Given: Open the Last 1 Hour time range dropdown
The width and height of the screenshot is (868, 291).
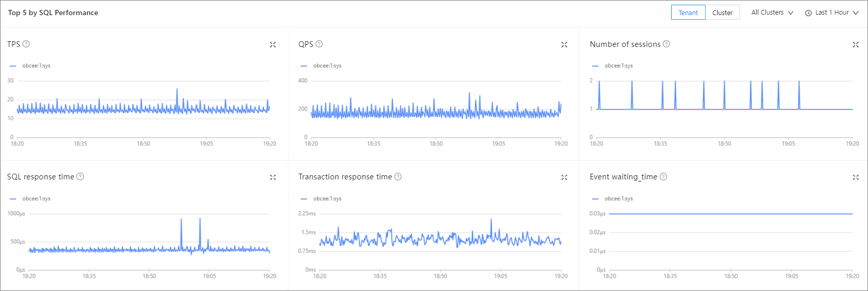Looking at the screenshot, I should click(x=831, y=13).
